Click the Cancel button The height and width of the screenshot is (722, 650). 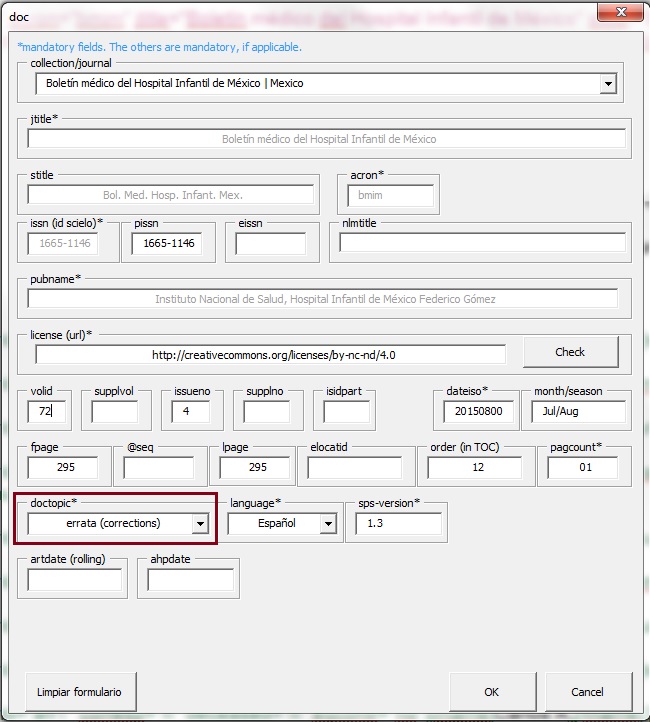(587, 692)
